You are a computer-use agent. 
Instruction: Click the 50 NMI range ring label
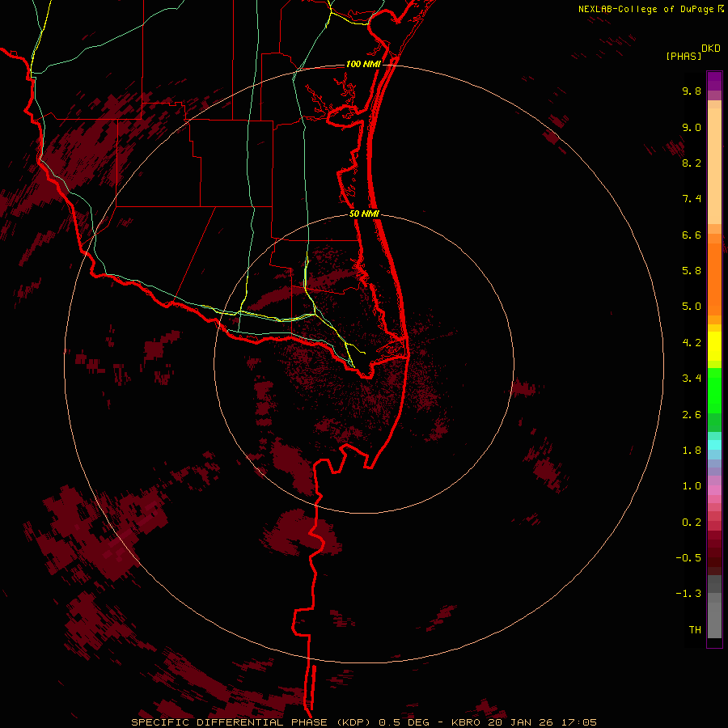tap(365, 214)
